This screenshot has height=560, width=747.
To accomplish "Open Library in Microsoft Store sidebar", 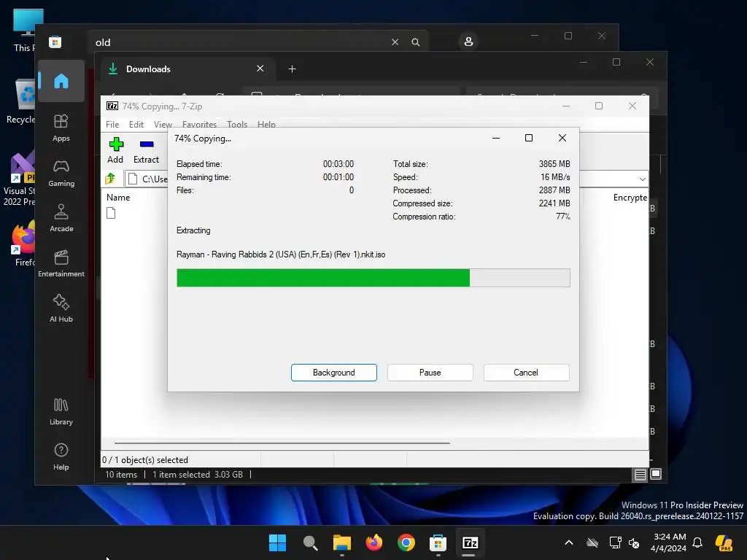I will coord(61,411).
